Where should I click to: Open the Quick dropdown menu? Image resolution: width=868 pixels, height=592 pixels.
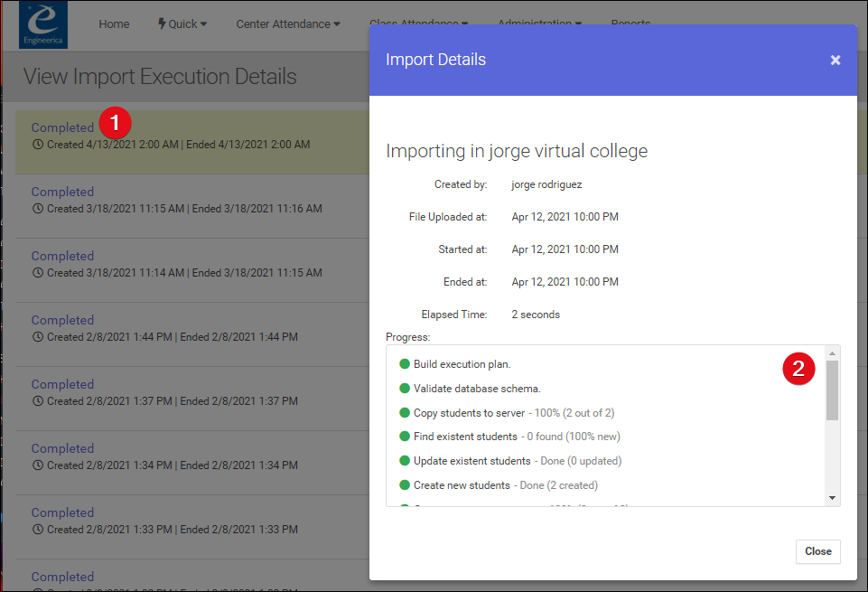[x=182, y=23]
